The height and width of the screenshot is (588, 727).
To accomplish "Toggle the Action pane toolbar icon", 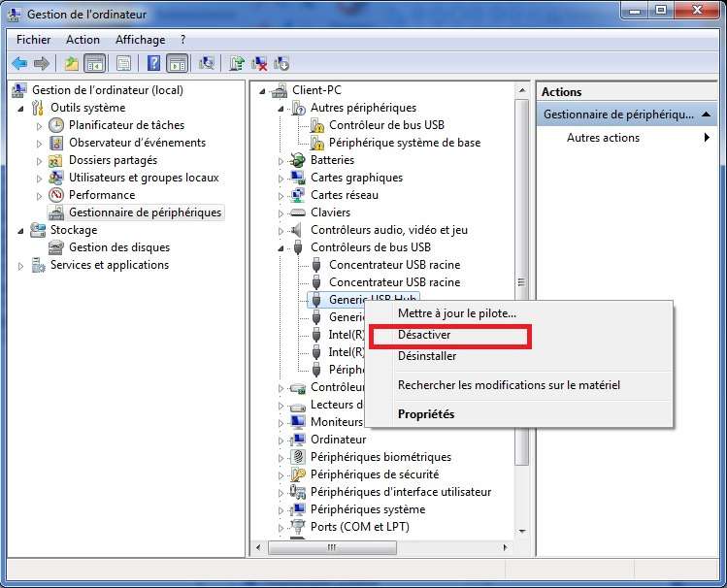I will tap(178, 63).
